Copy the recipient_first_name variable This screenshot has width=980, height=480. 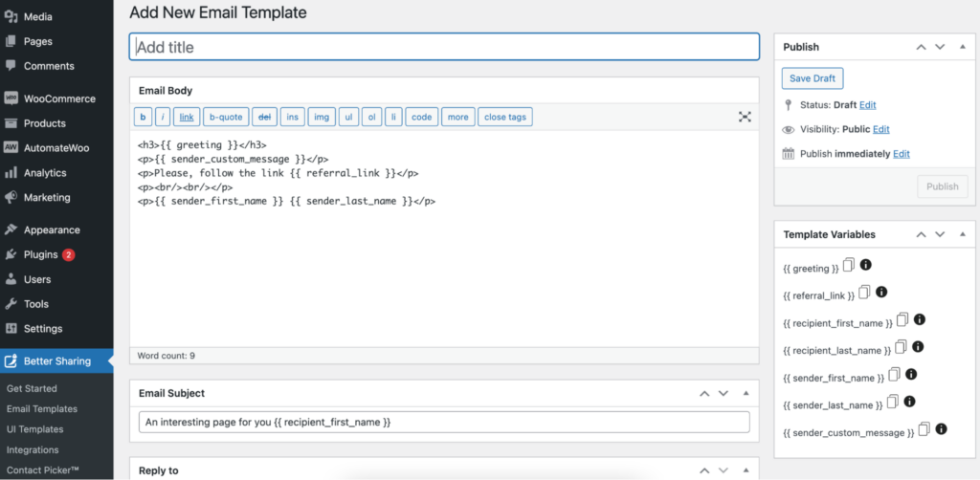(902, 319)
